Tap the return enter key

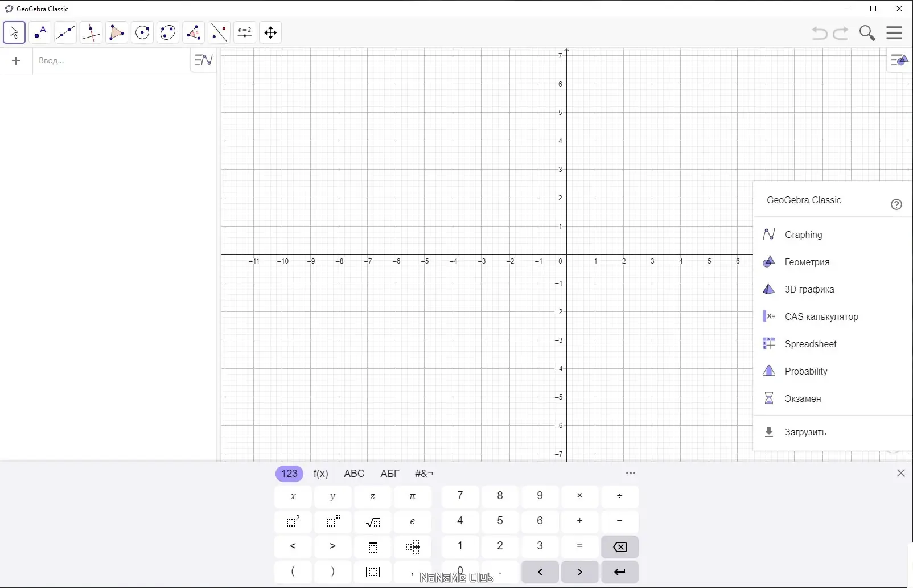coord(620,572)
